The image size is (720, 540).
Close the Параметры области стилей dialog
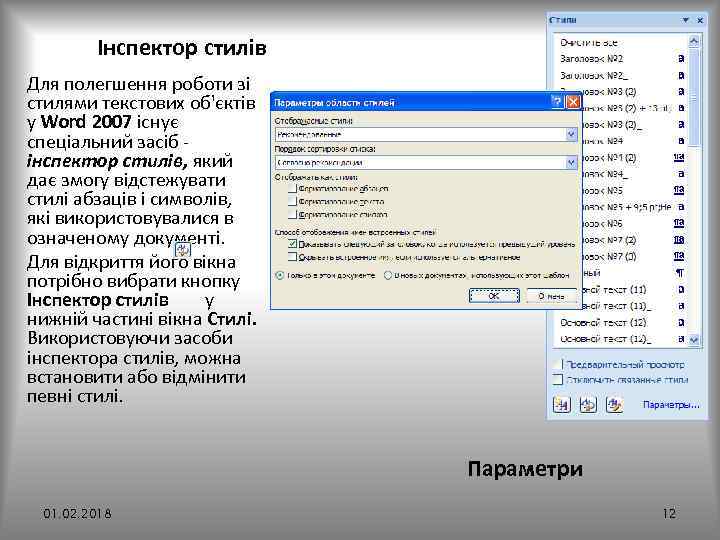[573, 102]
